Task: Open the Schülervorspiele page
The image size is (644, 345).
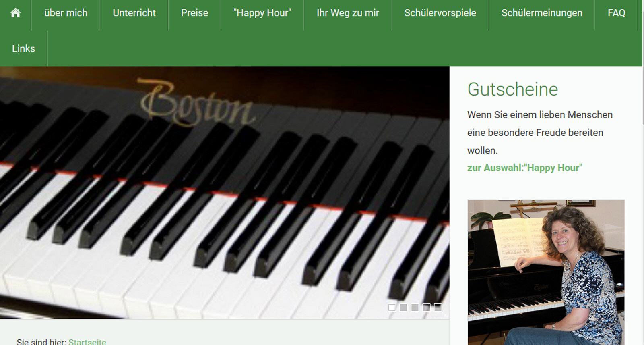Action: pos(440,13)
